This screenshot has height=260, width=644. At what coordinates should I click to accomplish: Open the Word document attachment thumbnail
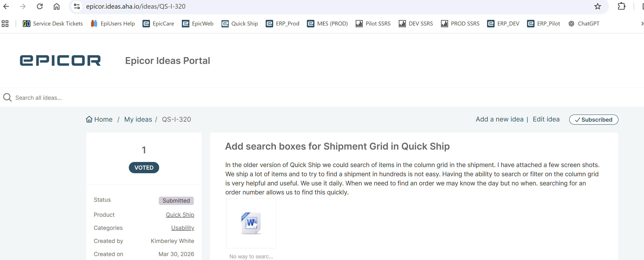(251, 223)
